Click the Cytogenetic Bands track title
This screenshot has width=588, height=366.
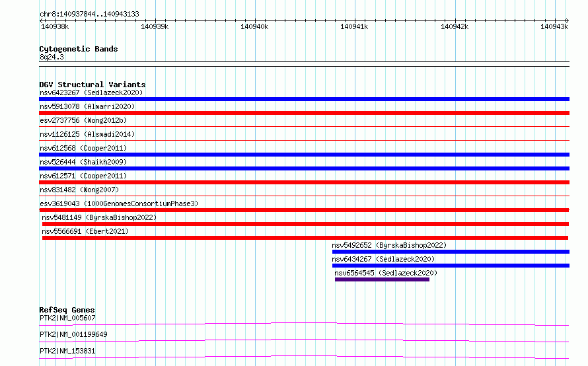(x=79, y=49)
